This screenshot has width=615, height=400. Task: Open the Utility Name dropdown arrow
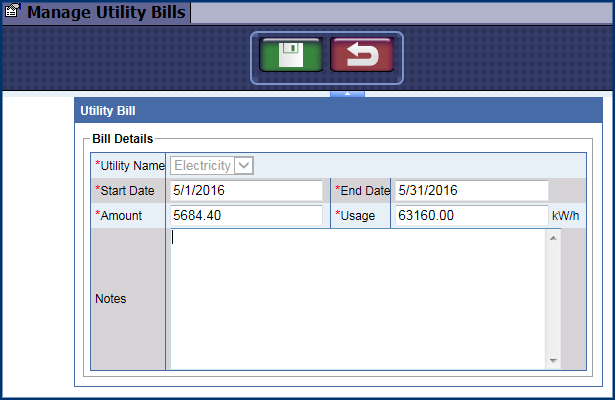[x=243, y=166]
